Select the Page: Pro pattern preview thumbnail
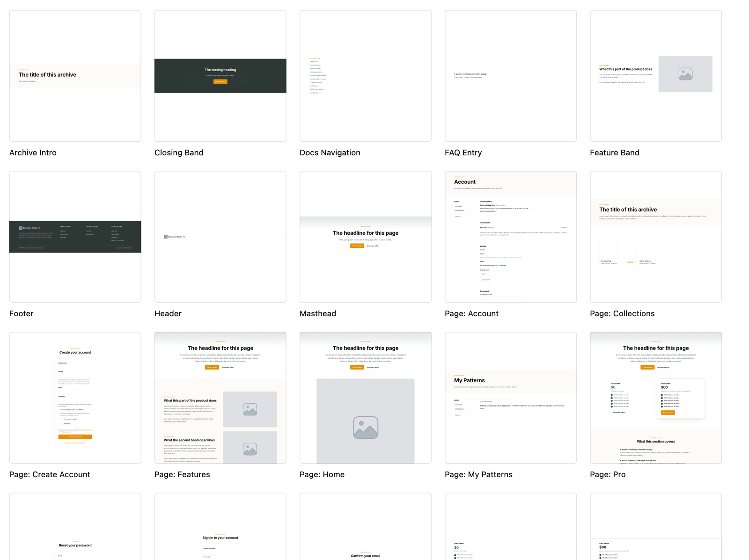The width and height of the screenshot is (749, 560). pos(655,398)
